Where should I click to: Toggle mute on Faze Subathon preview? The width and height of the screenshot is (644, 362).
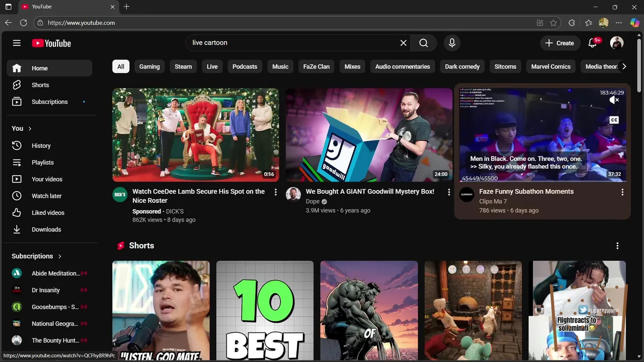click(x=614, y=100)
